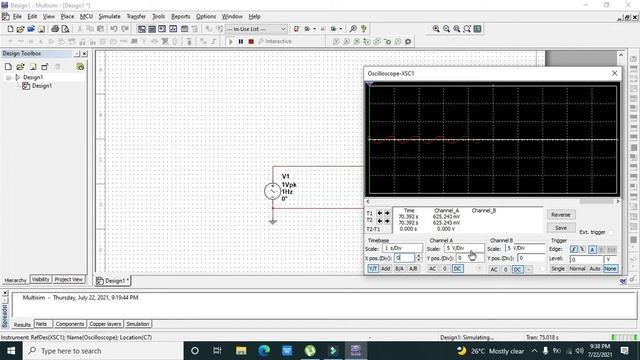Click the Open file folder icon

click(x=20, y=29)
